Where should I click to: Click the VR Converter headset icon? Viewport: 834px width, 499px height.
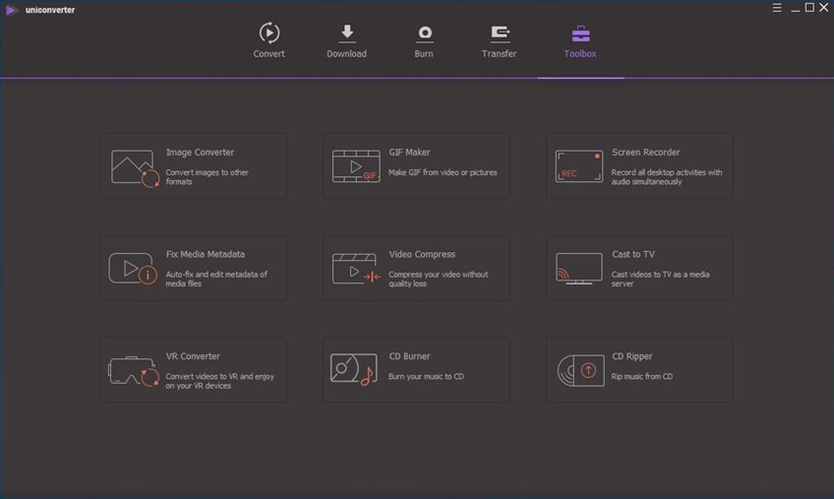pos(134,371)
